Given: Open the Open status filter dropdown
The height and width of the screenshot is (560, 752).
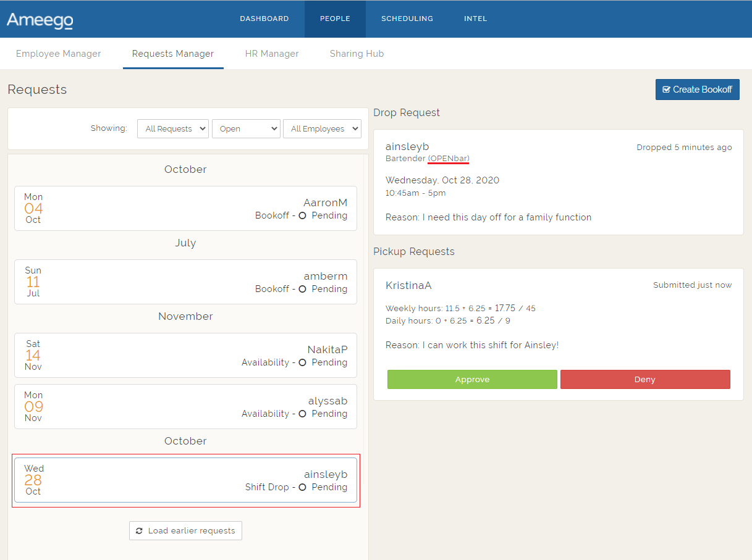Looking at the screenshot, I should [246, 128].
